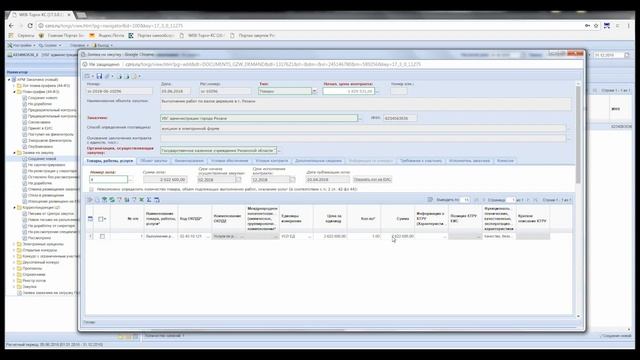Image resolution: width=640 pixels, height=360 pixels.
Task: Click the Заказчик text field
Action: click(x=259, y=118)
